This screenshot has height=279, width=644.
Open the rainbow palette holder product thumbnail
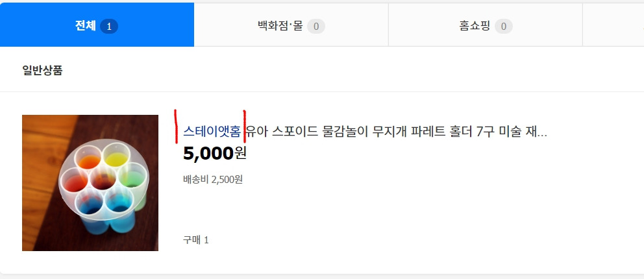90,182
